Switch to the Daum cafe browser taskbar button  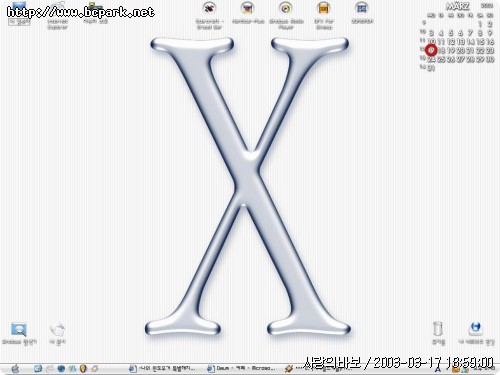click(x=241, y=368)
